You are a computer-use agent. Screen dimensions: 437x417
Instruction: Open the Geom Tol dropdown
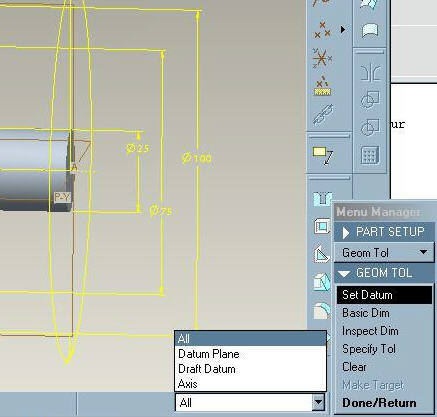click(x=384, y=253)
